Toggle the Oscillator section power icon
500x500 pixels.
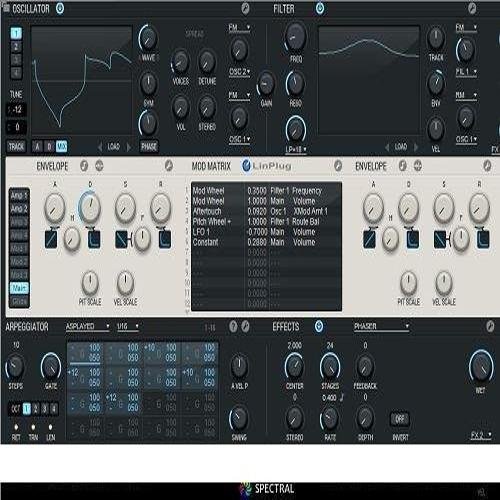[60, 8]
